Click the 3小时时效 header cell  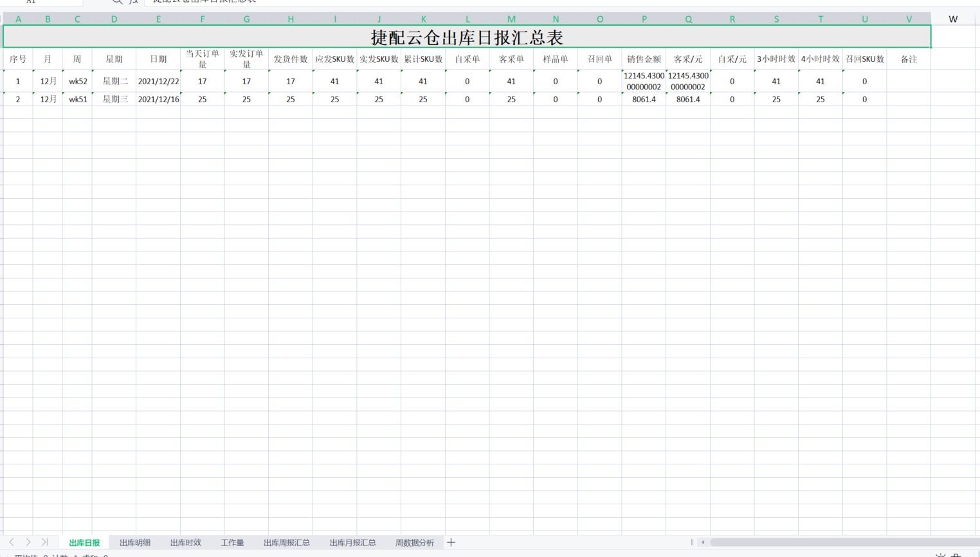776,59
